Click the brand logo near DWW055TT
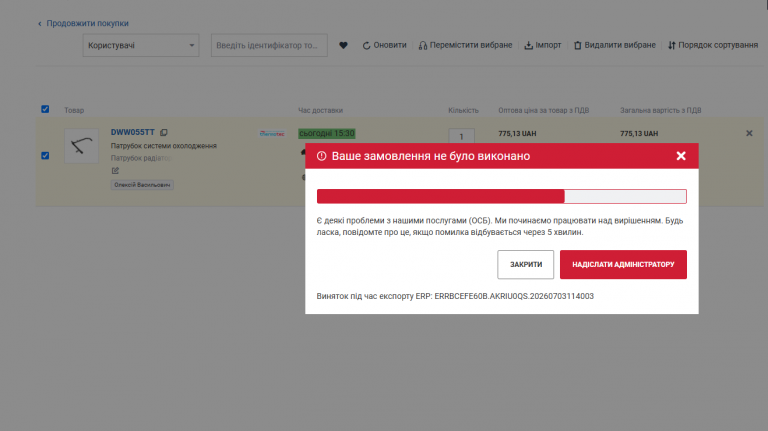The height and width of the screenshot is (431, 768). pos(272,133)
